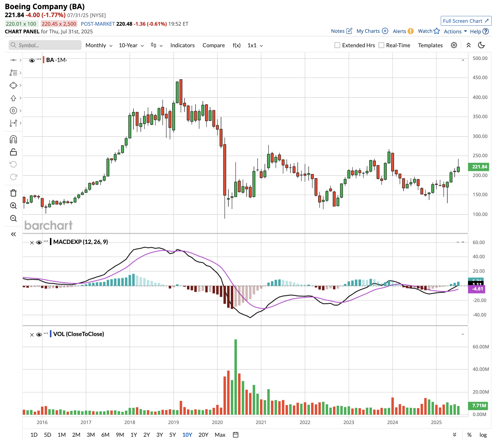
Task: Open the numbered annotation tool
Action: click(13, 111)
